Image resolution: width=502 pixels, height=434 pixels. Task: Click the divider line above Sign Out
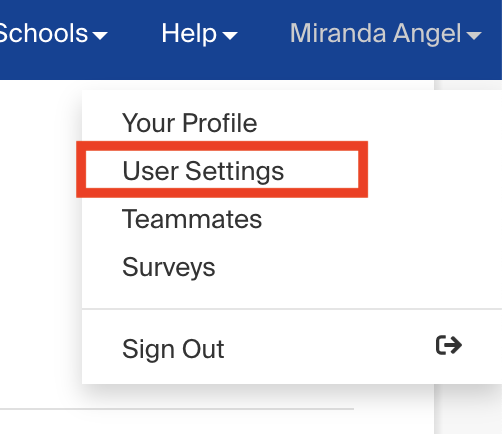point(292,309)
